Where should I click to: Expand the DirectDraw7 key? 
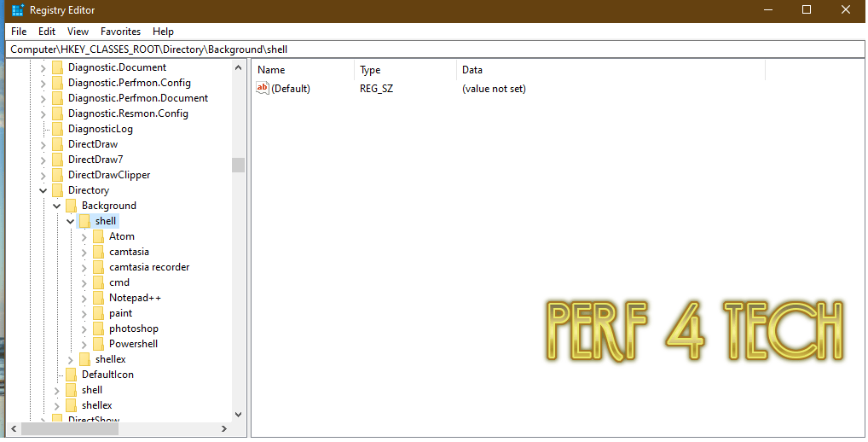pos(43,160)
